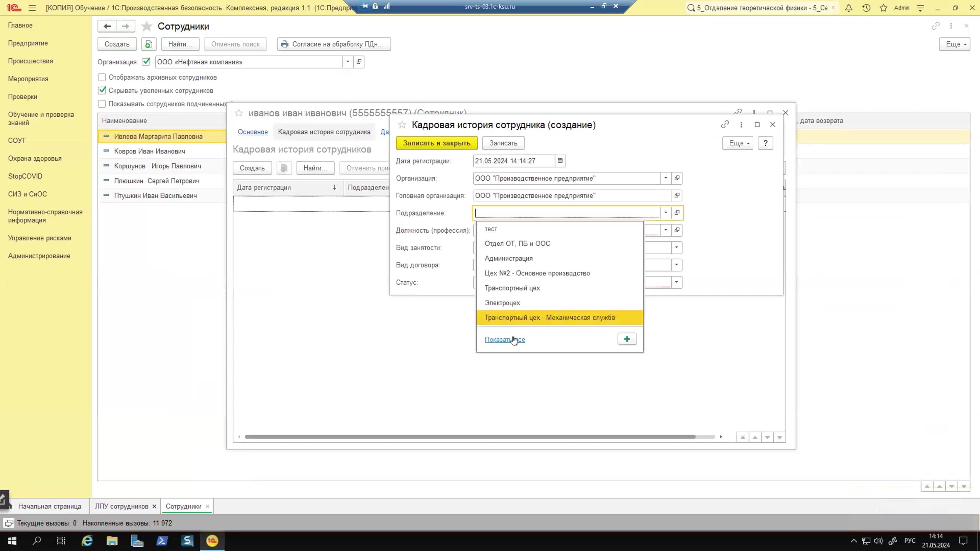The height and width of the screenshot is (551, 980).
Task: Switch to ЛПУ сотрудников tab
Action: (x=121, y=507)
